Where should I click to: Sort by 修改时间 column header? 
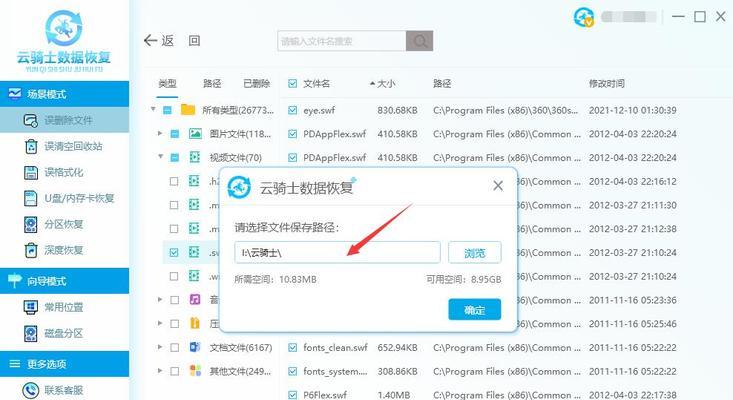(606, 84)
